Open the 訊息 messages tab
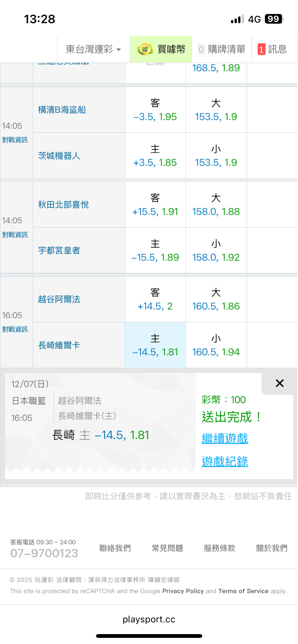Image resolution: width=298 pixels, height=644 pixels. [277, 49]
